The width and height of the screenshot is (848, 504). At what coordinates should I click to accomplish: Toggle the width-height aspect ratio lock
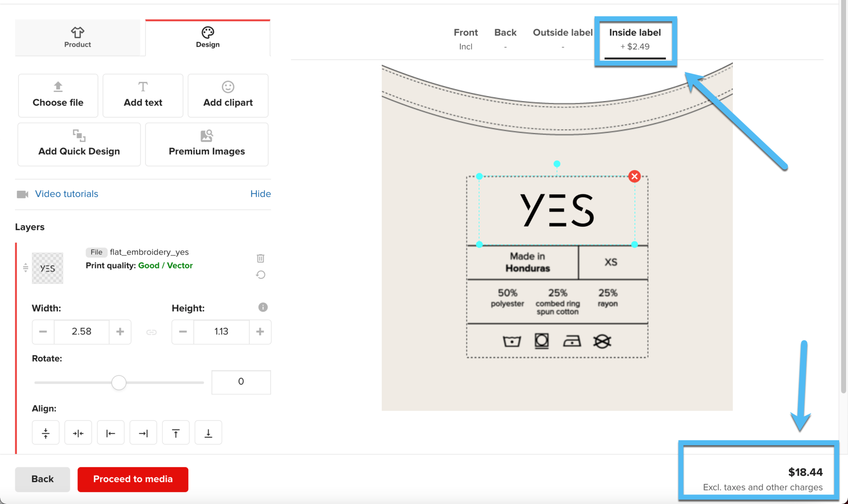151,331
